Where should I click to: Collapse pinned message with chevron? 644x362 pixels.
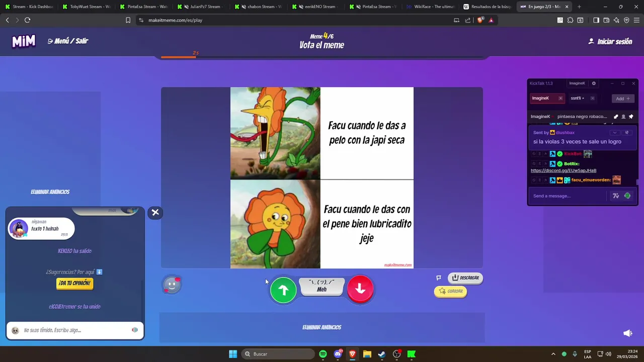click(615, 133)
